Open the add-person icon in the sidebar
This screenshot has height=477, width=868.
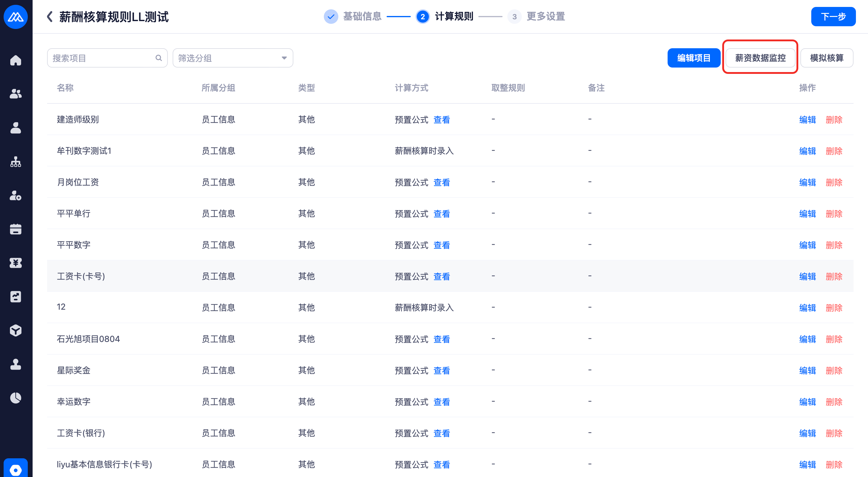tap(15, 195)
